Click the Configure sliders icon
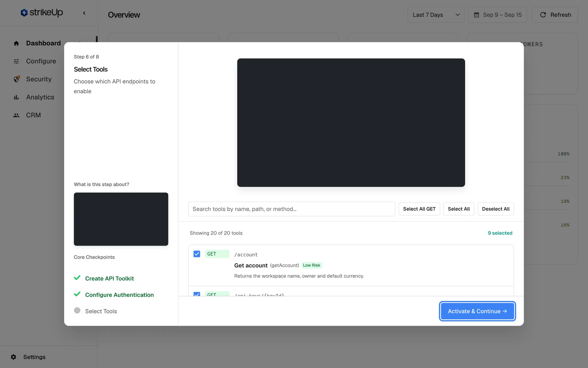The height and width of the screenshot is (368, 588). point(16,61)
